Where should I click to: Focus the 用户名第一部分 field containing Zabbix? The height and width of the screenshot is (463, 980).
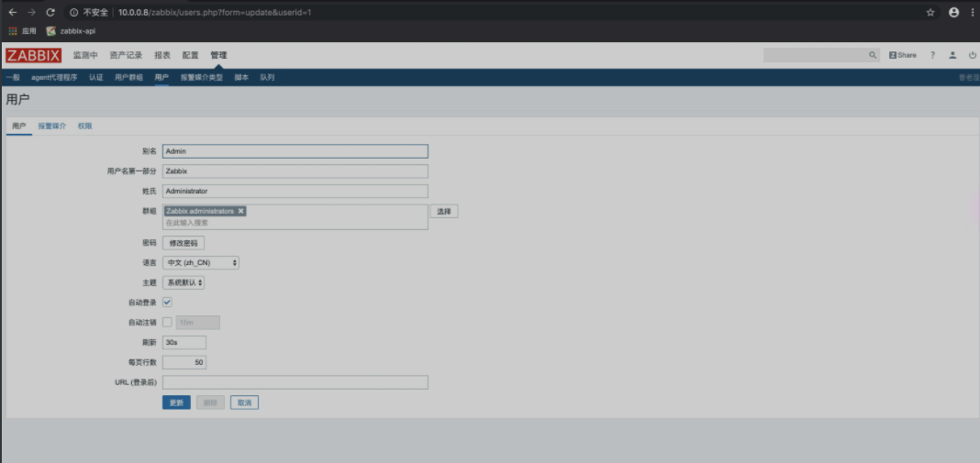click(295, 171)
